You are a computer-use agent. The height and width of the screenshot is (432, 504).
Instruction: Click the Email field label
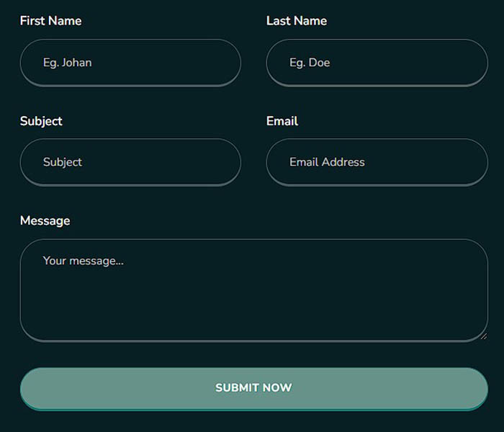coord(282,121)
